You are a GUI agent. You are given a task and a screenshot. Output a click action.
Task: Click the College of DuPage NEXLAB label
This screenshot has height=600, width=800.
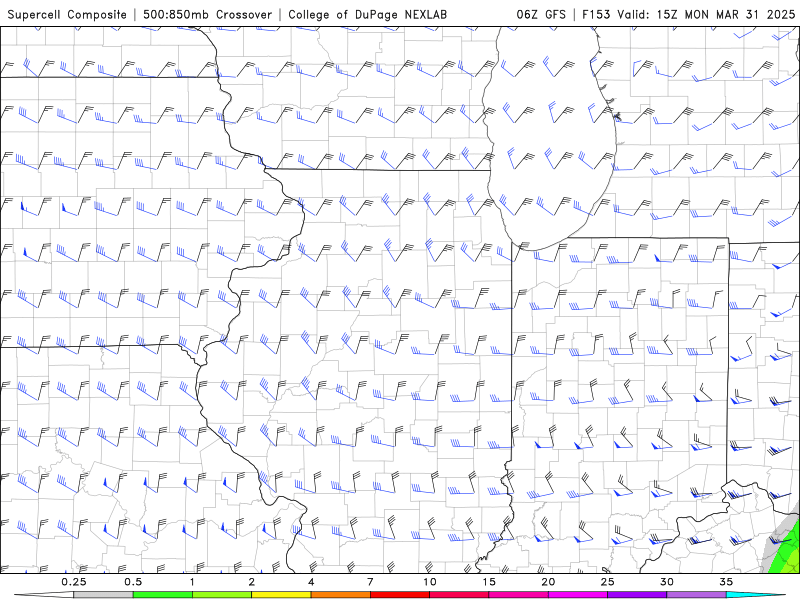tap(367, 14)
